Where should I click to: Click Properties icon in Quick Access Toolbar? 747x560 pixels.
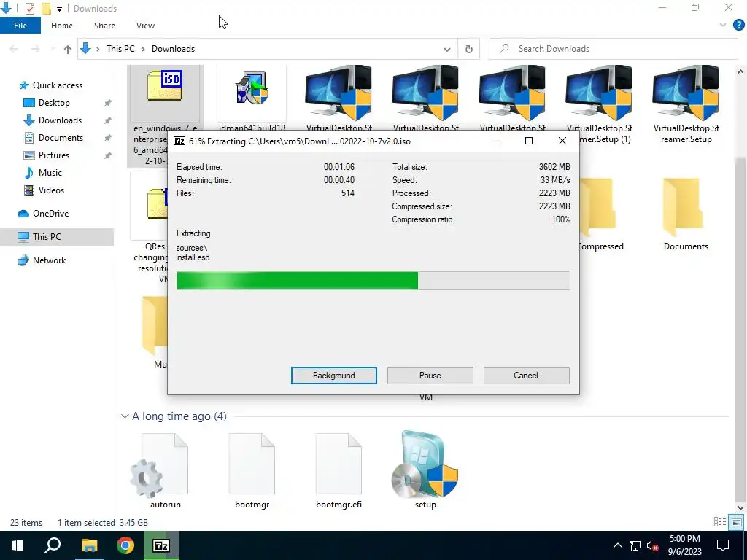[x=29, y=8]
